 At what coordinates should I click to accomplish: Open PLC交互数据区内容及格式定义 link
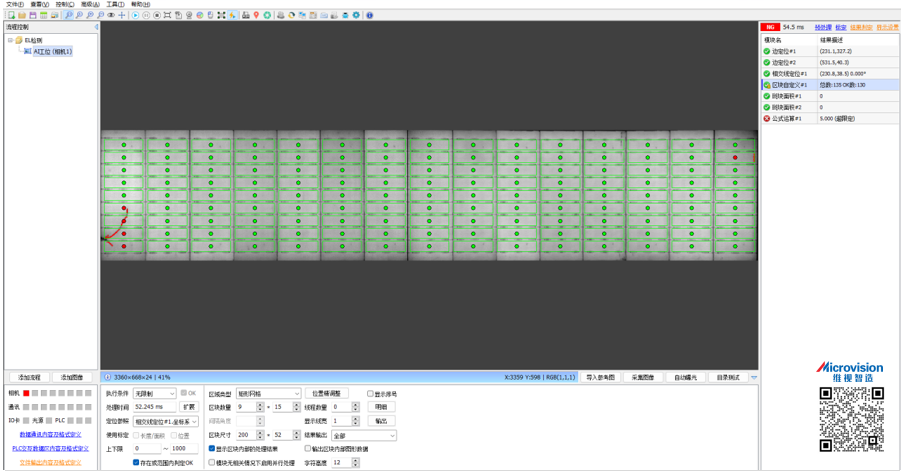pyautogui.click(x=50, y=448)
